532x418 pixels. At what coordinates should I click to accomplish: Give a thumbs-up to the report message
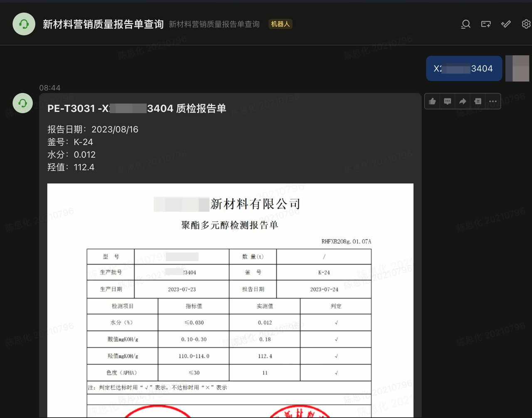[432, 101]
